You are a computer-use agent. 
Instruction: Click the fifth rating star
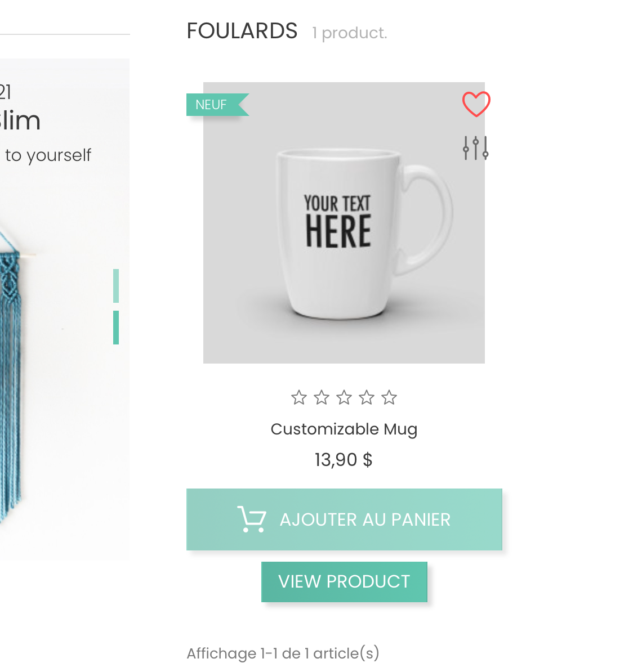(x=389, y=398)
